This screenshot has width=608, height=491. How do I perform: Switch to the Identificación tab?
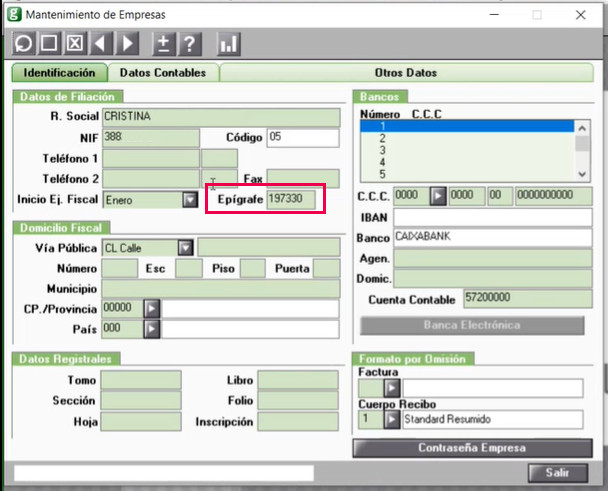click(59, 73)
